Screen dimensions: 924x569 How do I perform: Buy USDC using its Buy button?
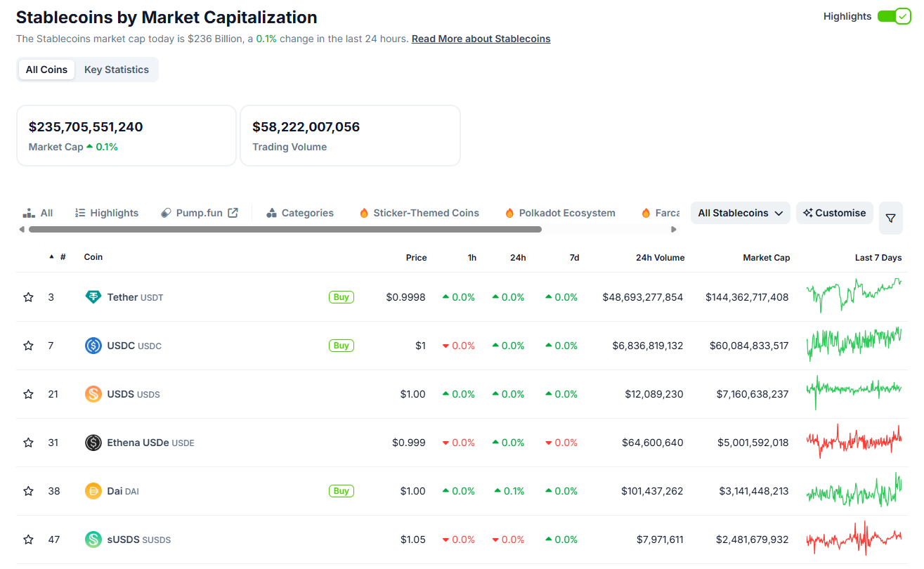click(341, 346)
